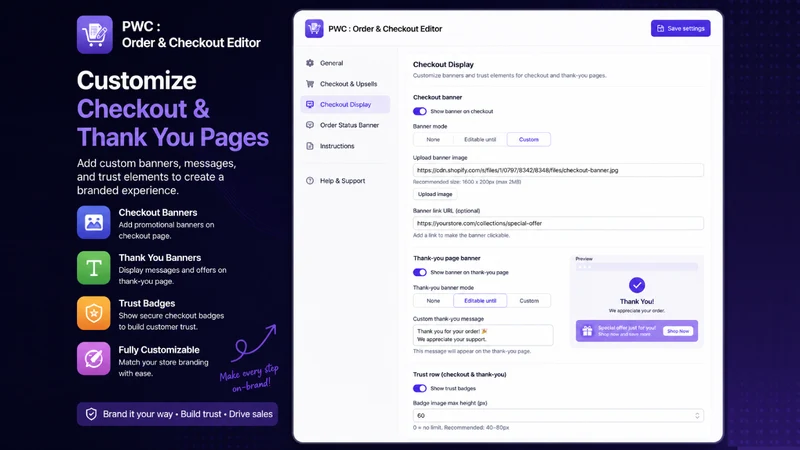The height and width of the screenshot is (450, 800).
Task: Click the Thank You Banners T icon
Action: (x=94, y=267)
